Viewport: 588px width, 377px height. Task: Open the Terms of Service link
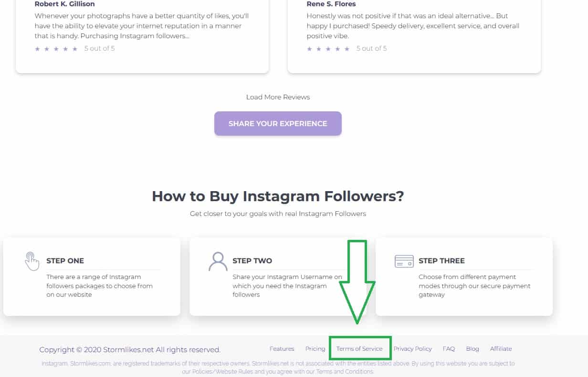(x=359, y=349)
